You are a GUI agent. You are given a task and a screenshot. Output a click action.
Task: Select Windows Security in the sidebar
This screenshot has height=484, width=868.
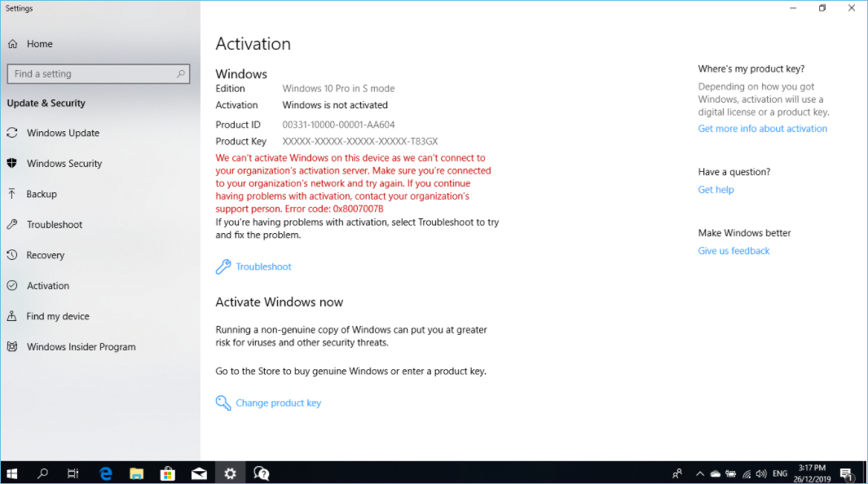point(64,163)
